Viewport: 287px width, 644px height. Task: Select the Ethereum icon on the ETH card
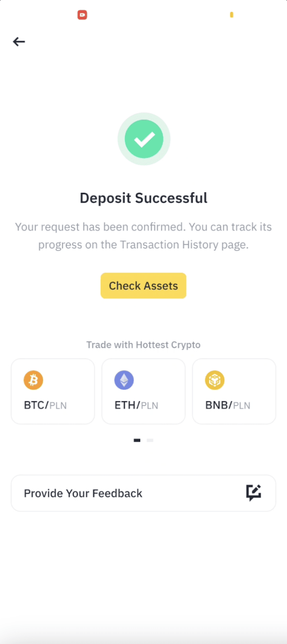point(124,380)
